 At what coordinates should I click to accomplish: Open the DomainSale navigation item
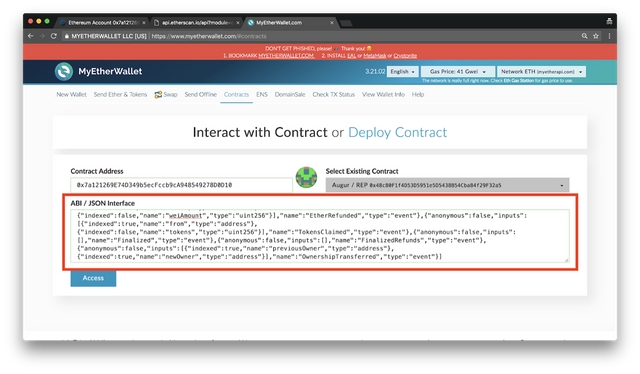coord(290,94)
